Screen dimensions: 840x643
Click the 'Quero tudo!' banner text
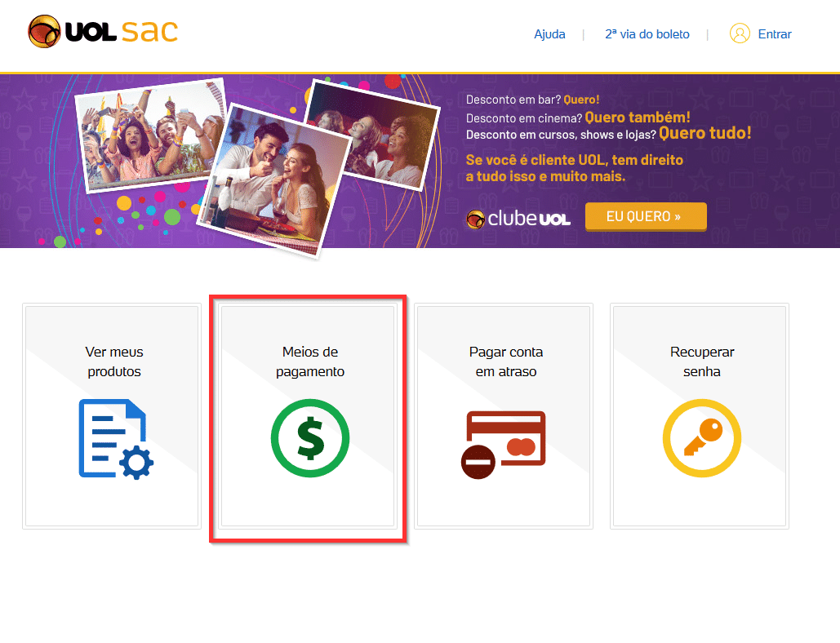pyautogui.click(x=705, y=133)
